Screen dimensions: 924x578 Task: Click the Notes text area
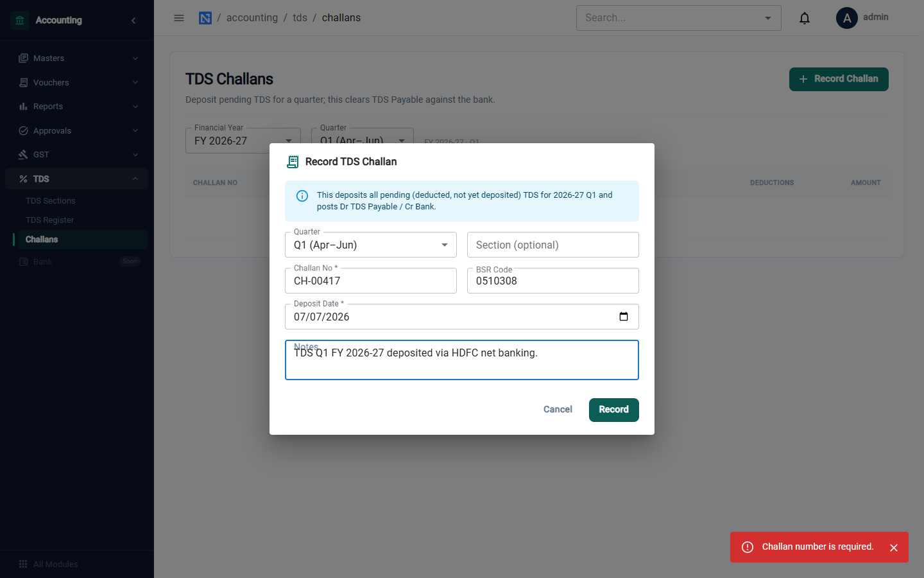(462, 360)
